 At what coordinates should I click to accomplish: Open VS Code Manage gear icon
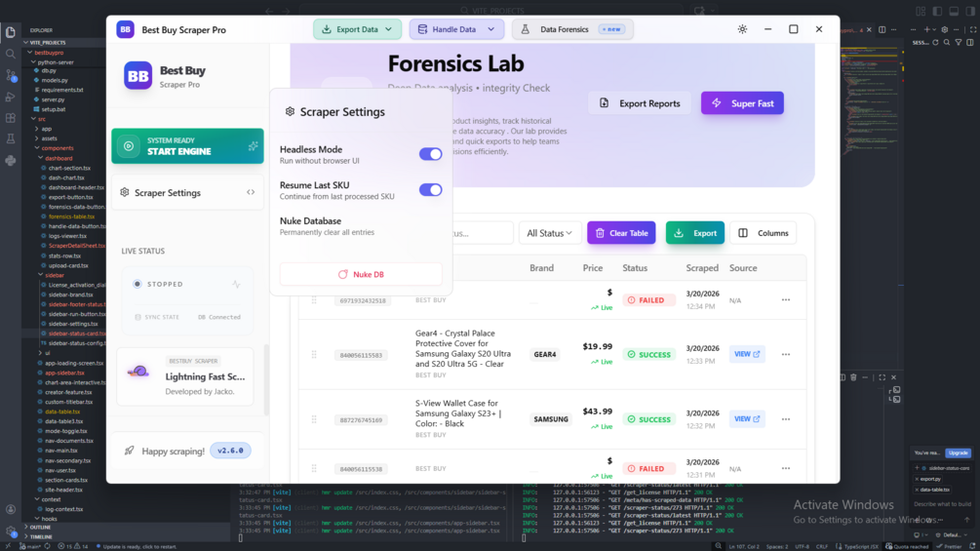pos(11,531)
